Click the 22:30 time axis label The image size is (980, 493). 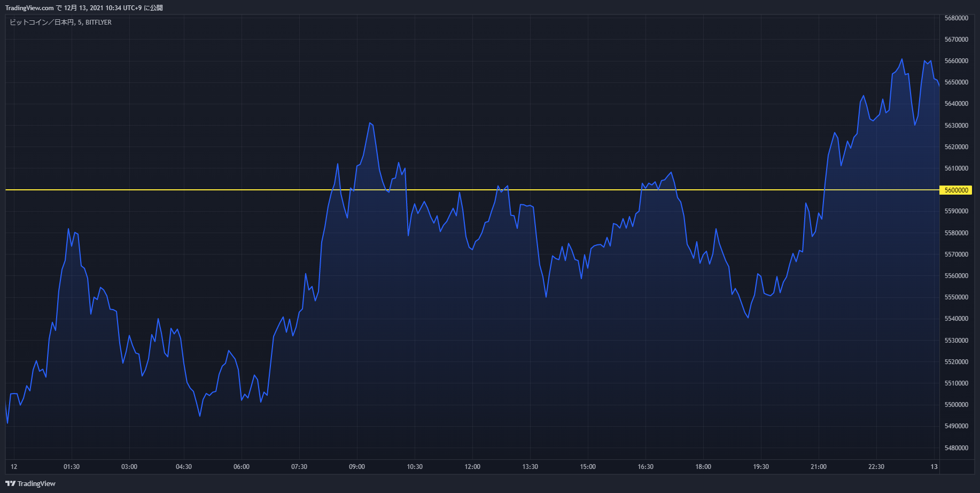(x=876, y=467)
